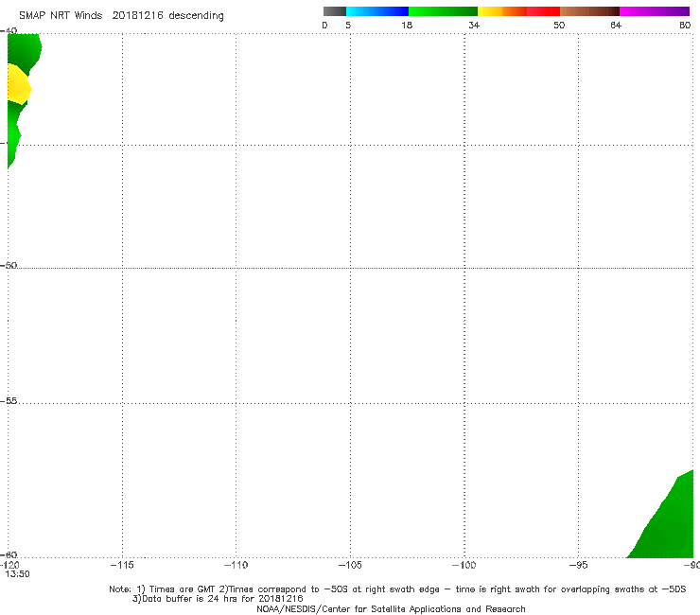Click the color bar label '18'
The width and height of the screenshot is (700, 615).
pos(407,25)
